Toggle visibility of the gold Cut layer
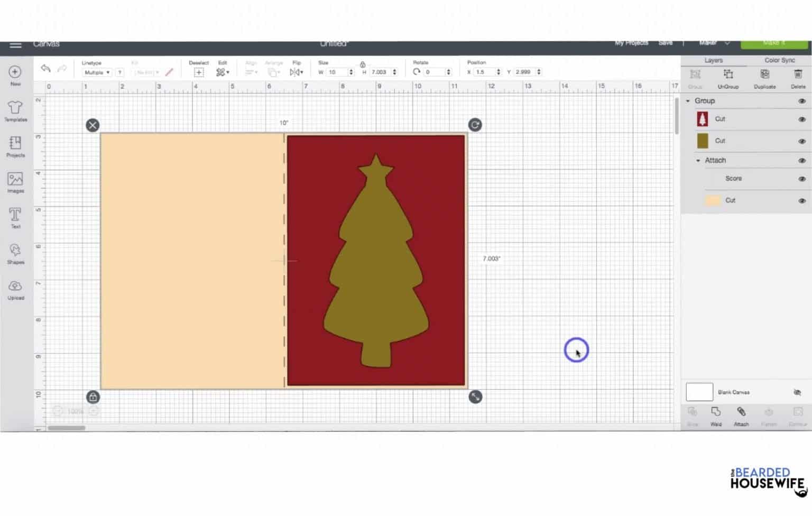Viewport: 812px width, 516px height. tap(802, 141)
